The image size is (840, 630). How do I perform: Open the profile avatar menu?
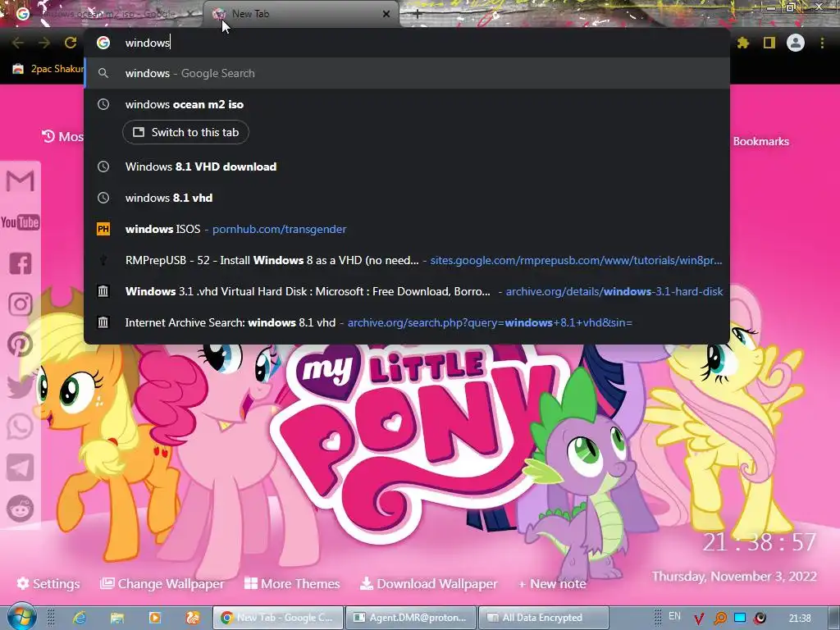[796, 43]
